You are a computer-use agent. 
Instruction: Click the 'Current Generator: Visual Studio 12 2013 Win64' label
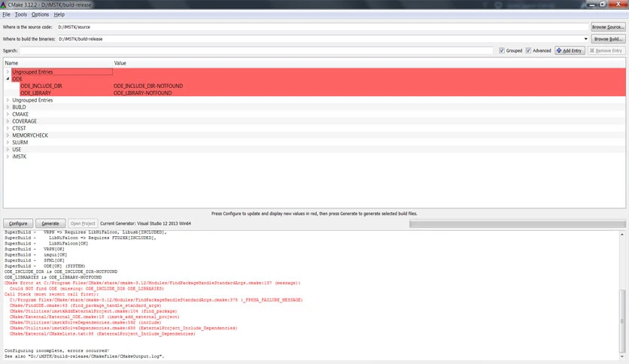(146, 223)
